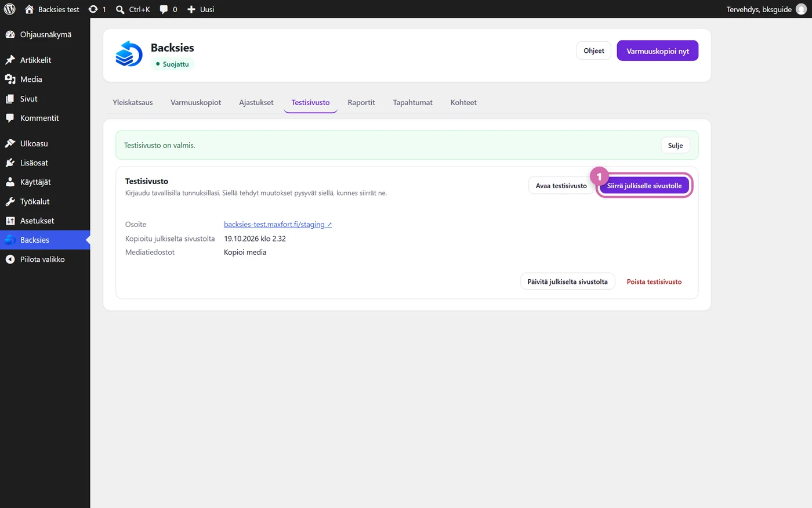Image resolution: width=812 pixels, height=508 pixels.
Task: Open the Backsies test site home icon
Action: 29,9
